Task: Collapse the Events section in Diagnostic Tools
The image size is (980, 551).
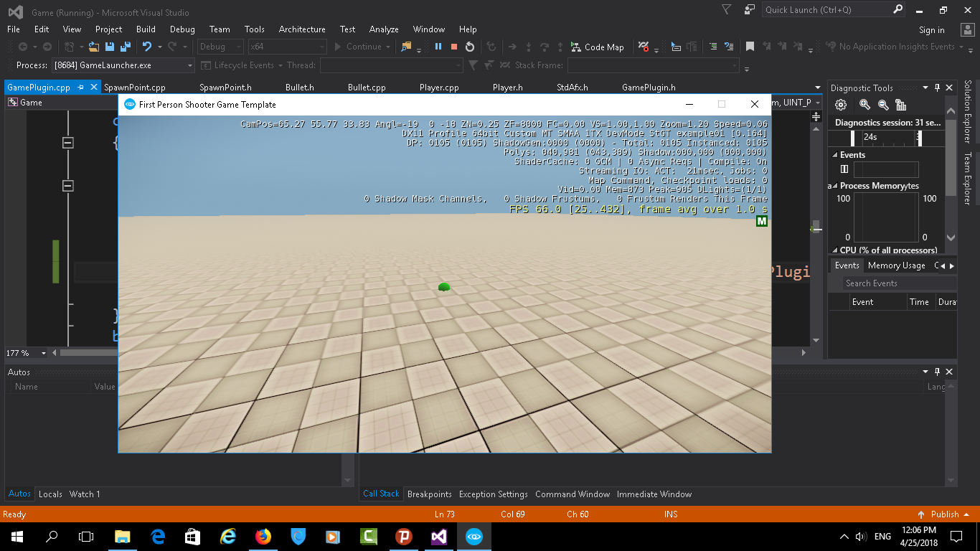Action: click(834, 155)
